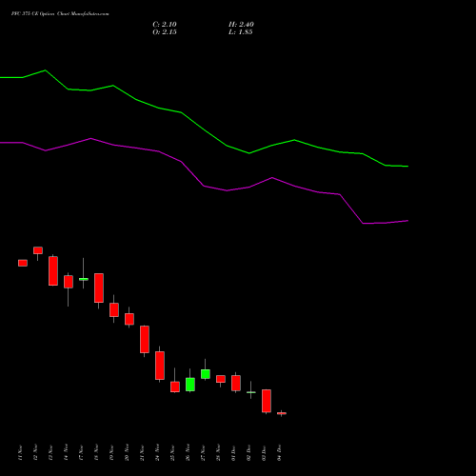Select the 24 Nov date label
This screenshot has height=476, width=476.
tap(157, 452)
